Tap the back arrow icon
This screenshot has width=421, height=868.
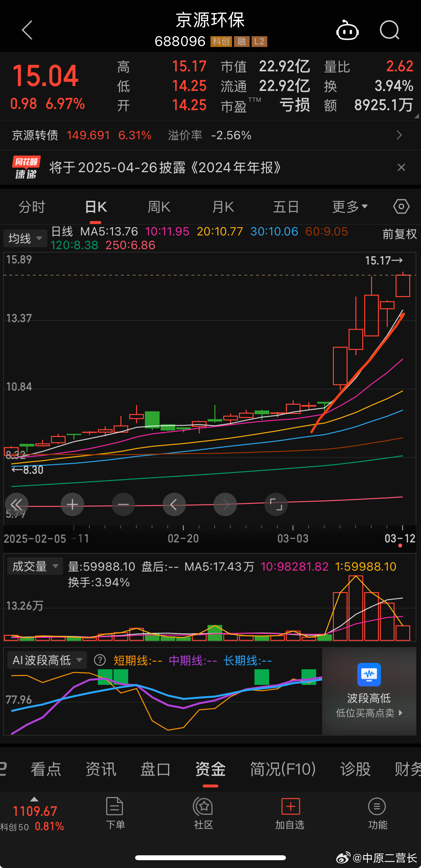pyautogui.click(x=27, y=30)
